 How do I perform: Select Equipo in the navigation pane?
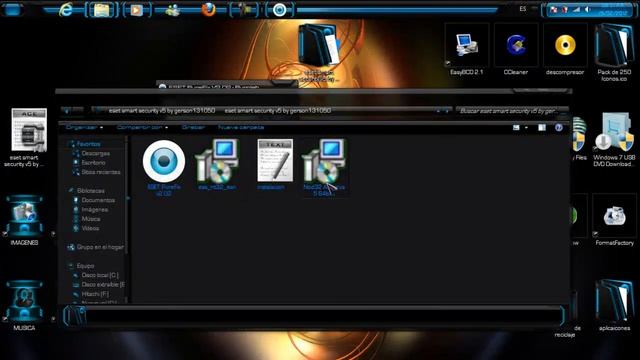click(x=85, y=266)
